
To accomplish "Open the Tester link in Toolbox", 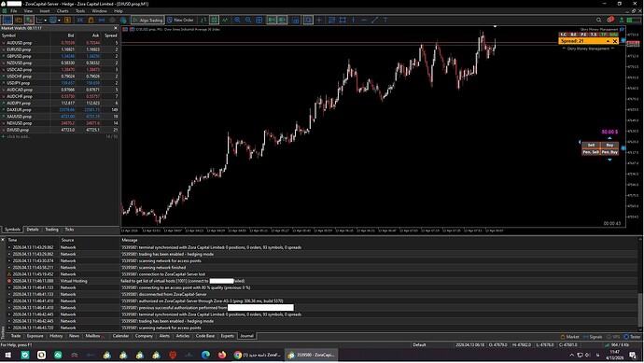I will click(633, 337).
